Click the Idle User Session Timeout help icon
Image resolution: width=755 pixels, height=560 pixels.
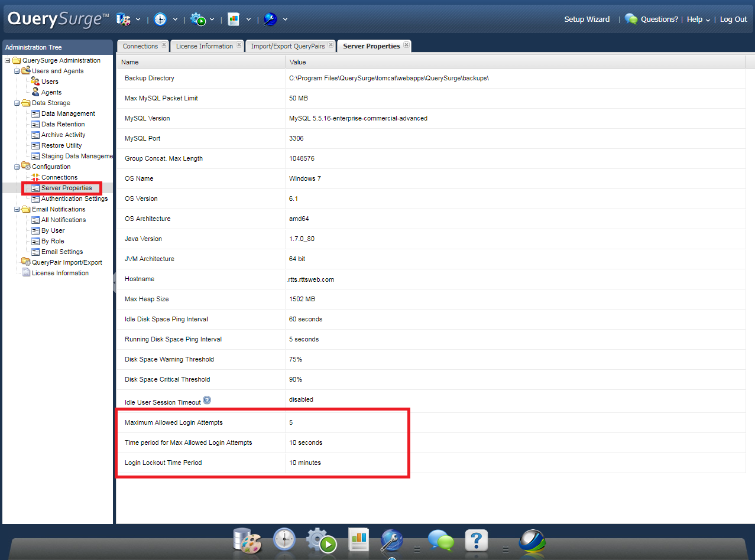click(x=207, y=401)
